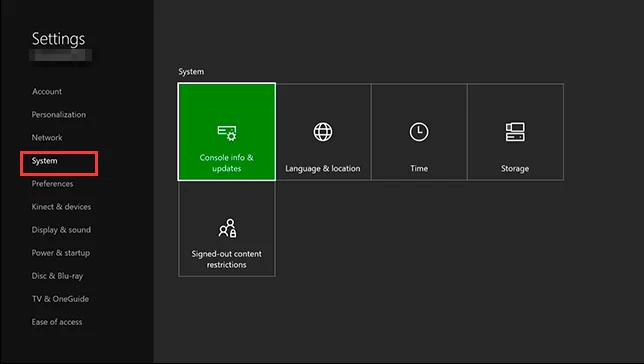Open Ease of access settings
Viewport: 644px width, 364px height.
pos(57,322)
